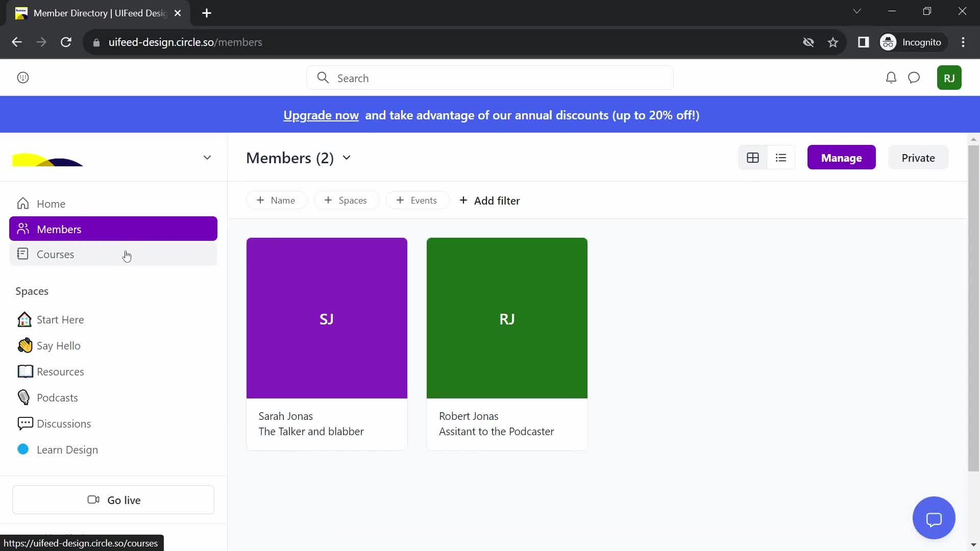The width and height of the screenshot is (980, 551).
Task: Click the Courses sidebar icon
Action: coord(22,254)
